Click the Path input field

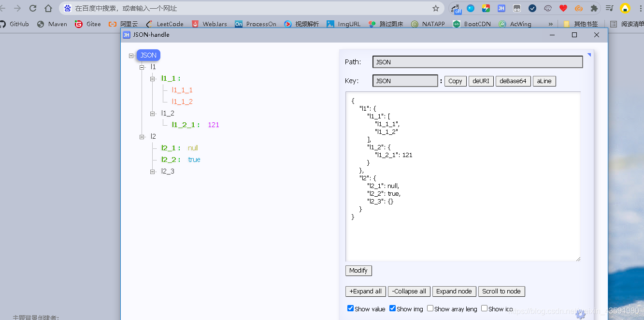[x=478, y=62]
